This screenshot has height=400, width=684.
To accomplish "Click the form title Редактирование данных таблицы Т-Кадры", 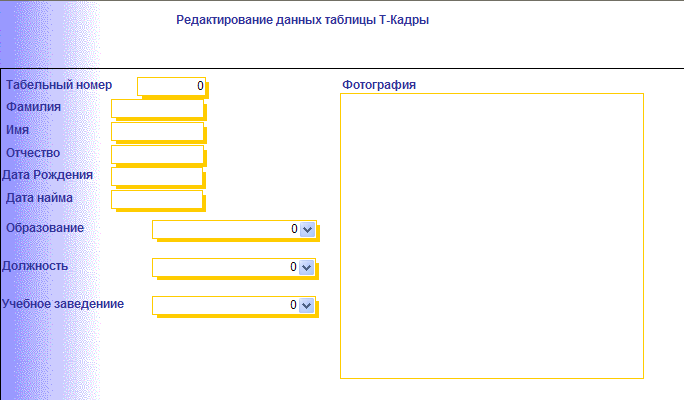I will pos(302,20).
